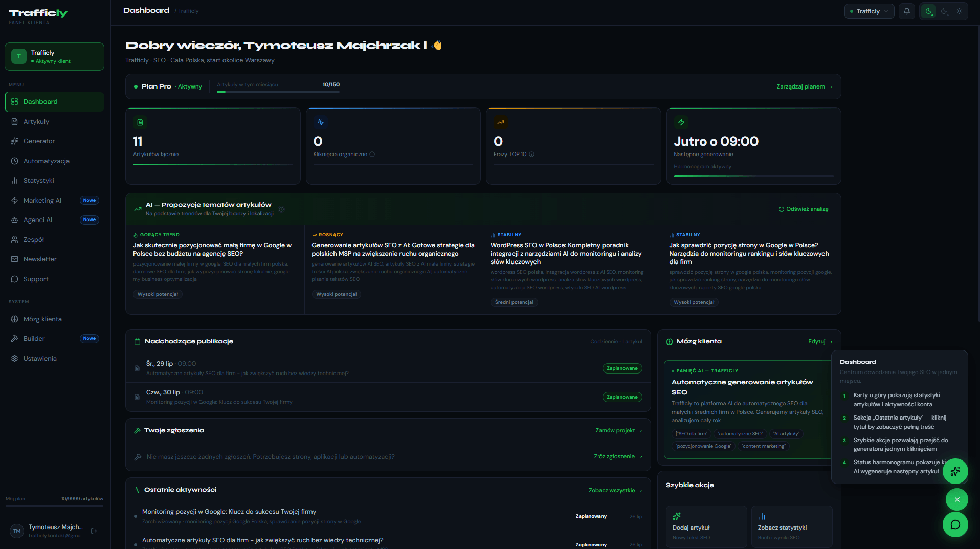Open the green chat floating button
The height and width of the screenshot is (549, 980).
pyautogui.click(x=955, y=524)
